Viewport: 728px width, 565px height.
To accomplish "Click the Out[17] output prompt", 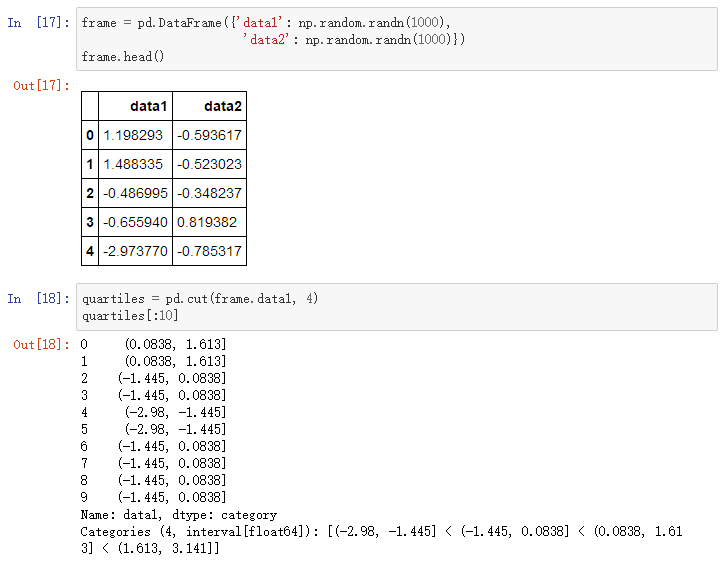I will point(41,85).
